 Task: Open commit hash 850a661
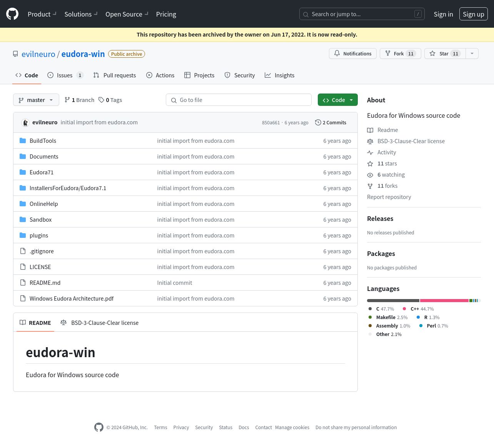click(x=271, y=122)
